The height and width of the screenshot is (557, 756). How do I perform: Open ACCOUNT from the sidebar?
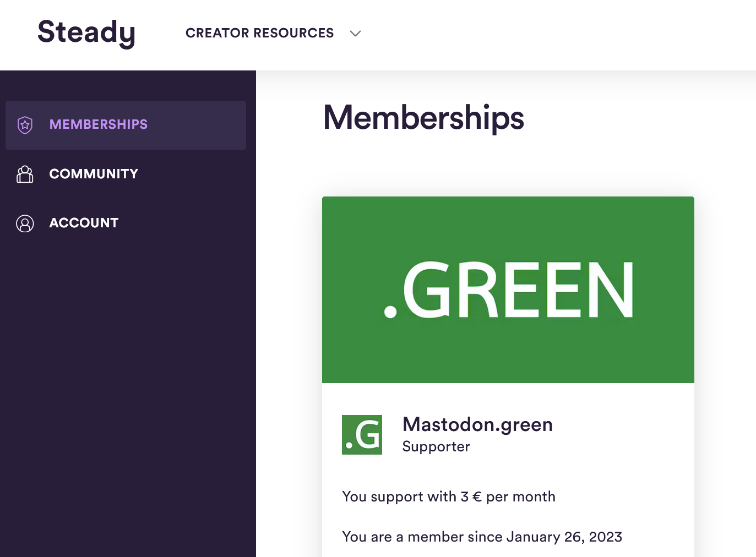coord(84,223)
